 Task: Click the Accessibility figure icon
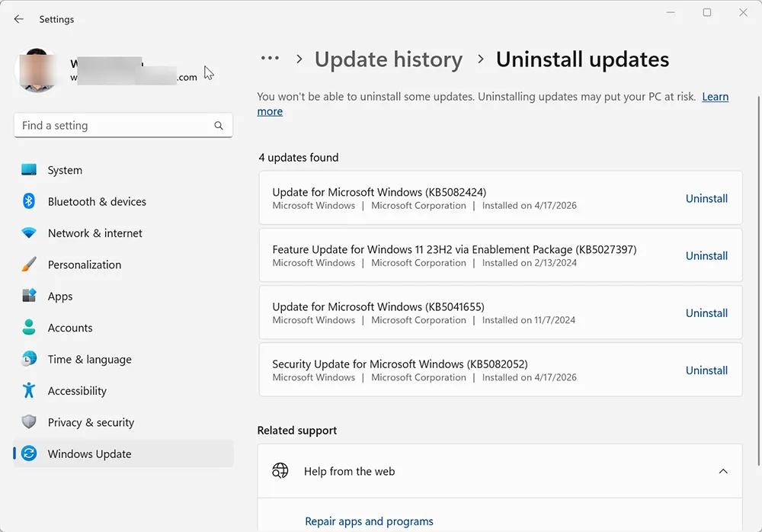[x=29, y=390]
